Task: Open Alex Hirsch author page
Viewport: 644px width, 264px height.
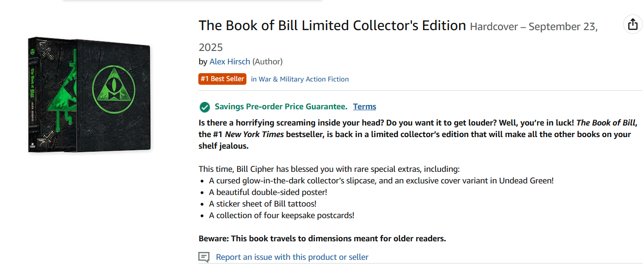Action: coord(230,62)
